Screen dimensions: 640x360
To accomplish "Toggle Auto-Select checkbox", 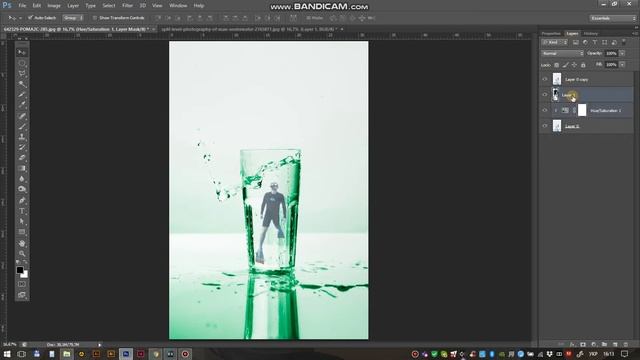I will [30, 18].
